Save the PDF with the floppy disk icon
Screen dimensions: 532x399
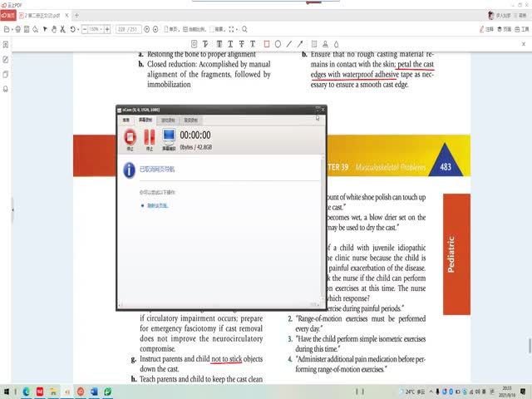(27, 30)
